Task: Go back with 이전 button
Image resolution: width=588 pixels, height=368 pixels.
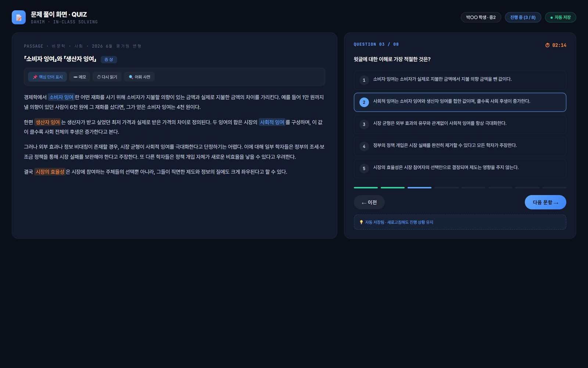Action: [x=369, y=202]
